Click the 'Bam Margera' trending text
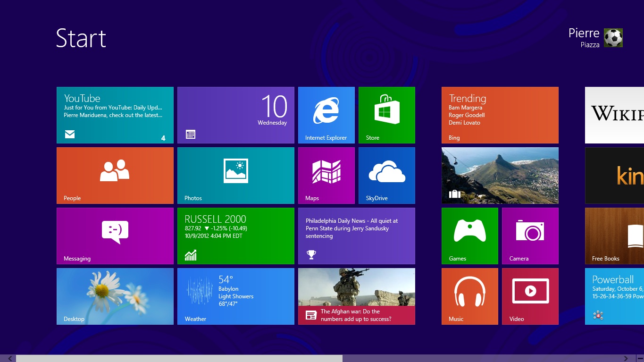644x362 pixels. click(x=465, y=108)
